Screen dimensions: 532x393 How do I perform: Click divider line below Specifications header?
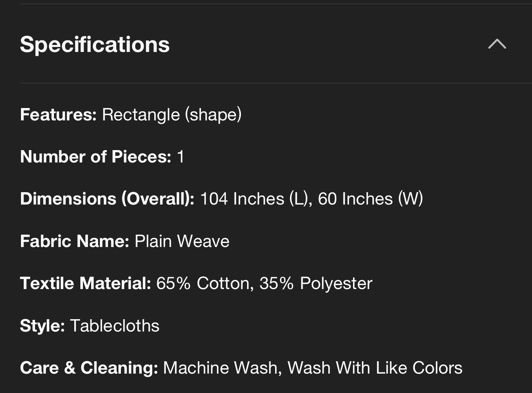pos(276,83)
